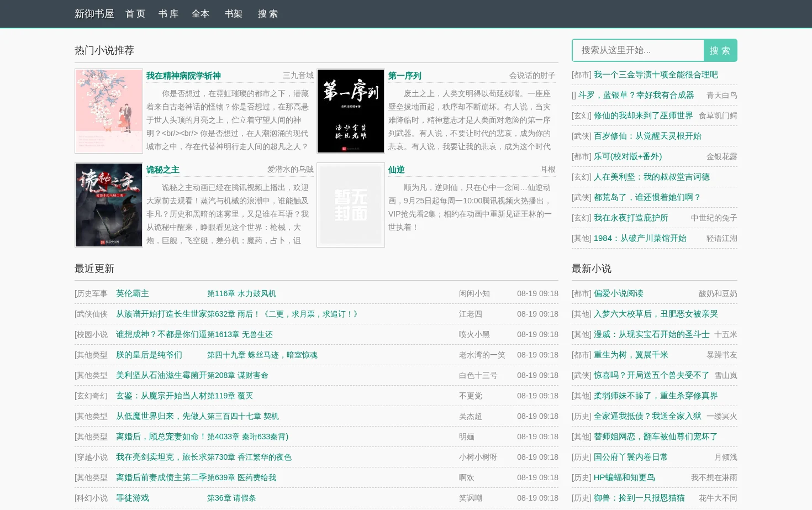
Task: Open sidebar link 人在美利坚：我的叔叔吉诃德
Action: point(652,177)
